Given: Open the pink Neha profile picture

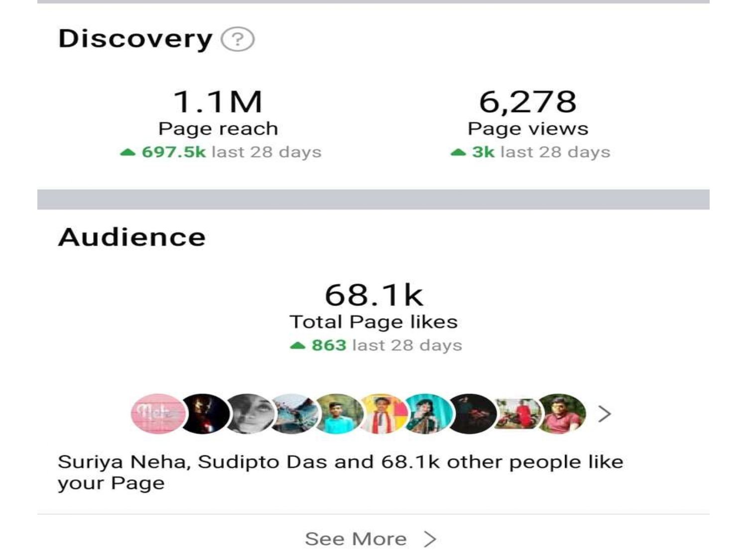Looking at the screenshot, I should 156,414.
